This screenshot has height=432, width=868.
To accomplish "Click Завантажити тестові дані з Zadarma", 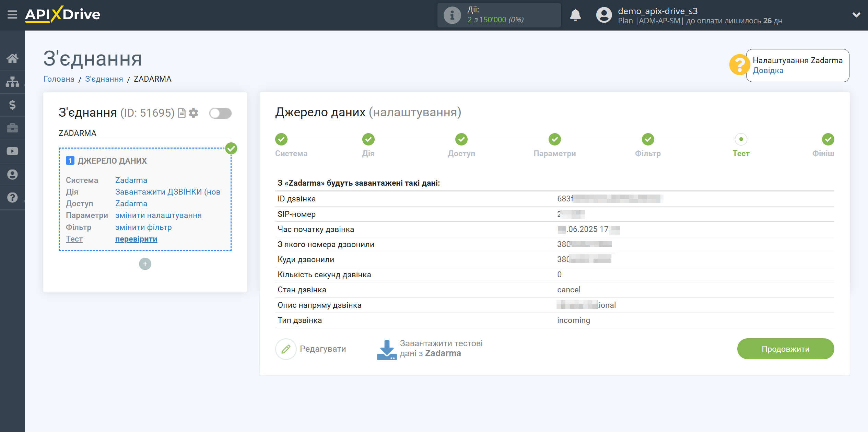I will tap(441, 348).
